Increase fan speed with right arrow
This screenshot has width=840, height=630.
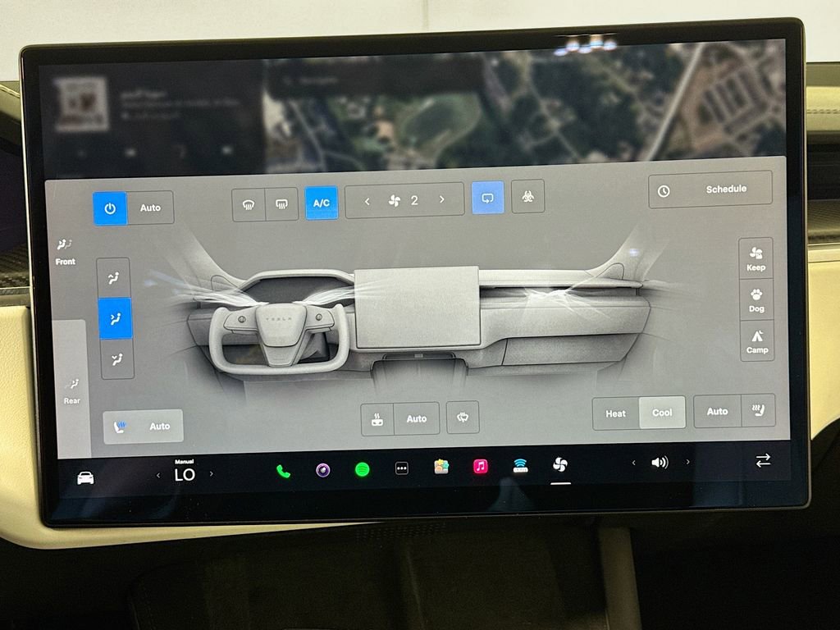coord(442,200)
